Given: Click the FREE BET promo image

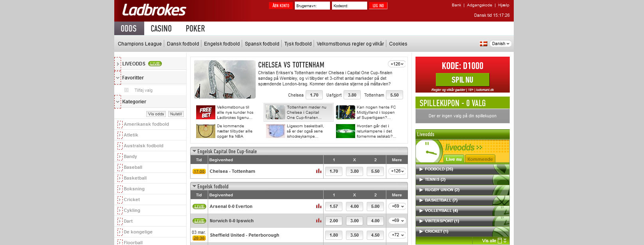Looking at the screenshot, I should (205, 113).
